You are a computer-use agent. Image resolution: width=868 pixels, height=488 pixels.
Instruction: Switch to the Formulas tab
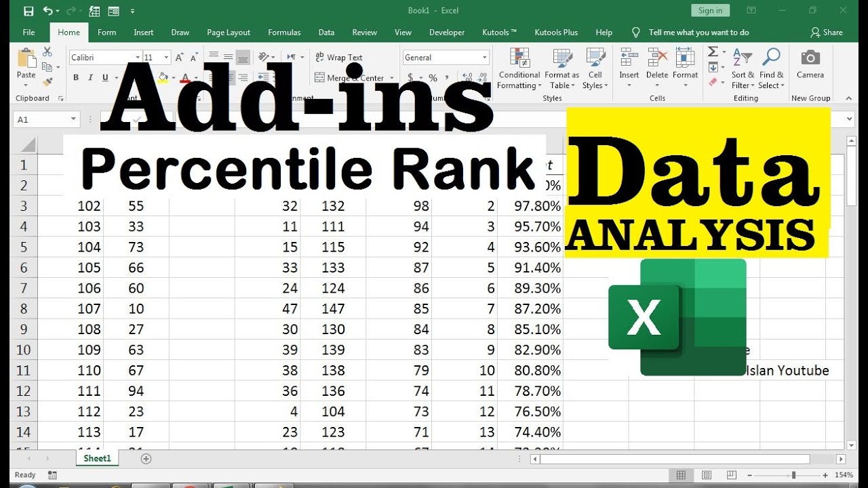(x=284, y=32)
